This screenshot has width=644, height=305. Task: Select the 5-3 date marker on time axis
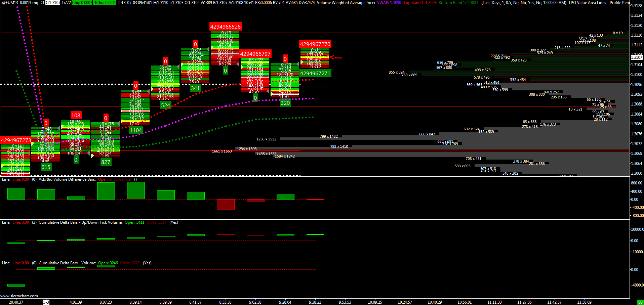(x=46, y=302)
